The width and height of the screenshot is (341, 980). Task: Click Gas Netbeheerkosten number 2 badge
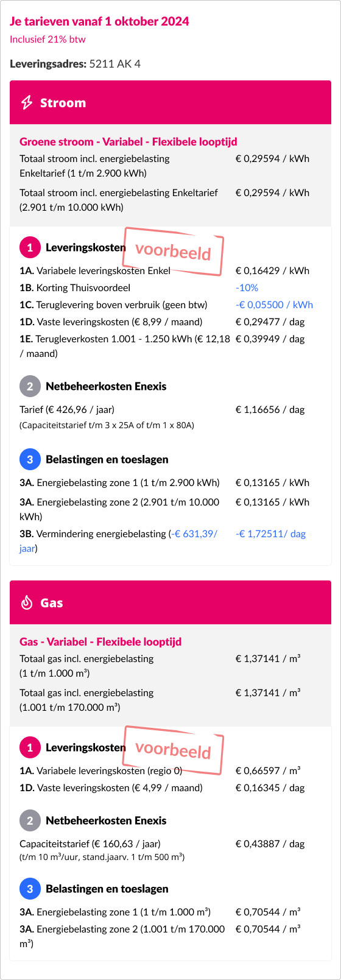click(x=30, y=821)
